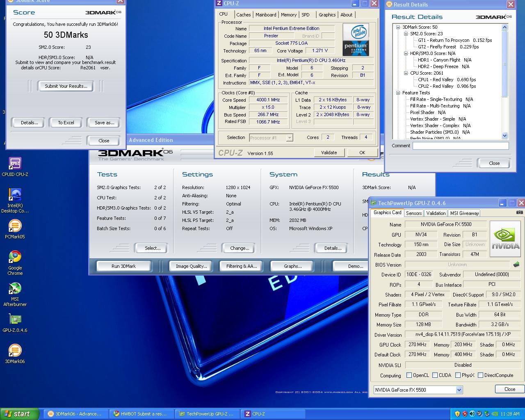525x420 pixels.
Task: Toggle the DirectCompute checkbox
Action: point(480,375)
